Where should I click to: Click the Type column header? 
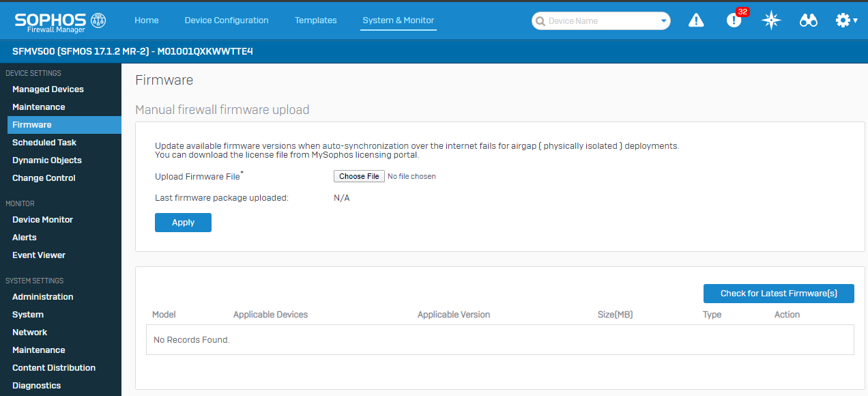pyautogui.click(x=712, y=315)
